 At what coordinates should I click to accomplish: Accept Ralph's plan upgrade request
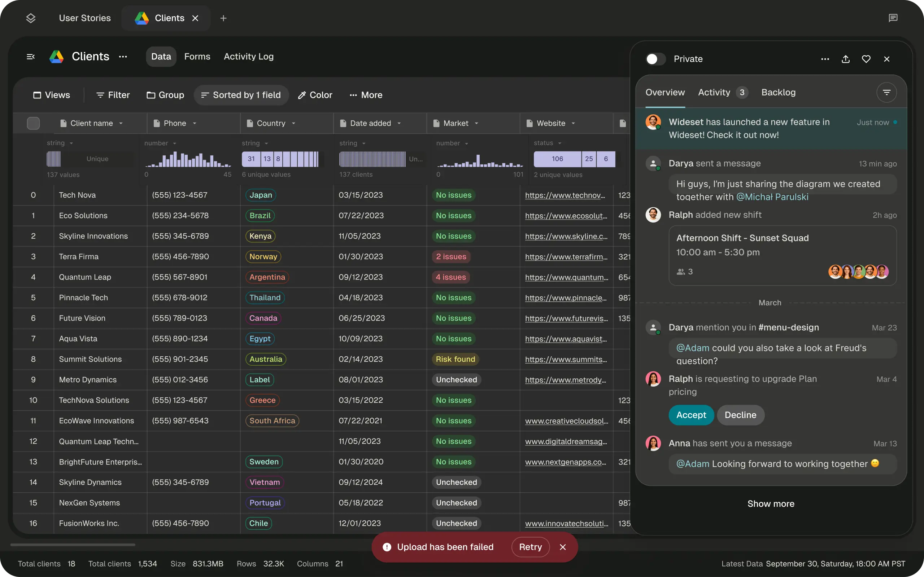[691, 415]
